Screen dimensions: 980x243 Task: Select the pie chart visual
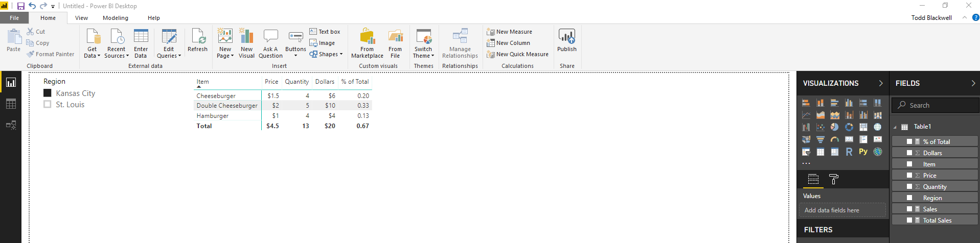(835, 127)
